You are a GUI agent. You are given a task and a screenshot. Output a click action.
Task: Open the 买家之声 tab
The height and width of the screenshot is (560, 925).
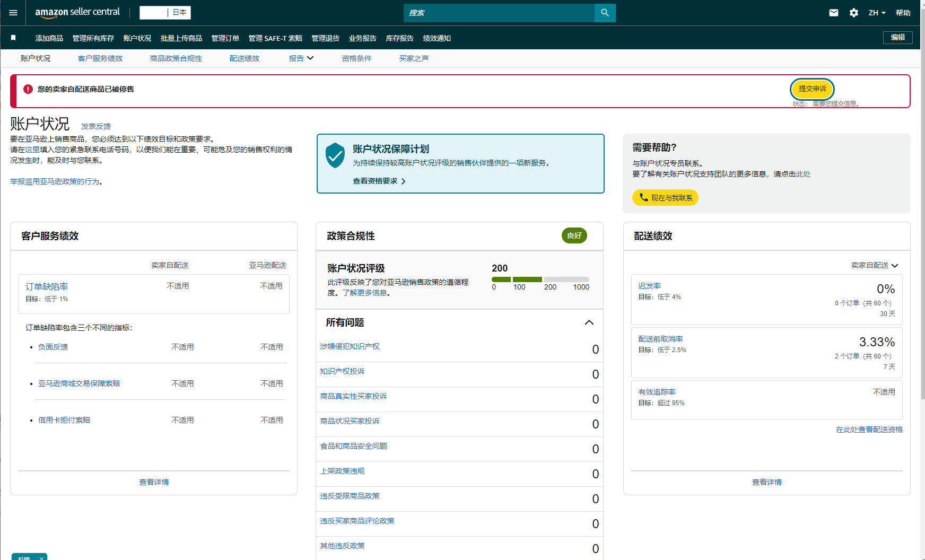414,58
